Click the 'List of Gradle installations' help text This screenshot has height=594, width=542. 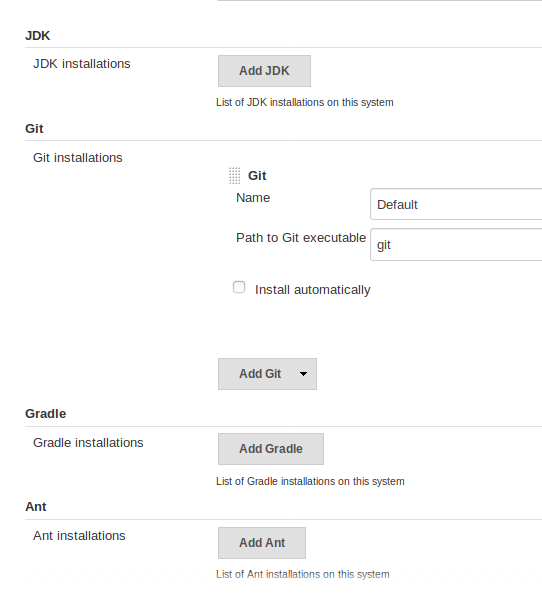click(x=310, y=481)
